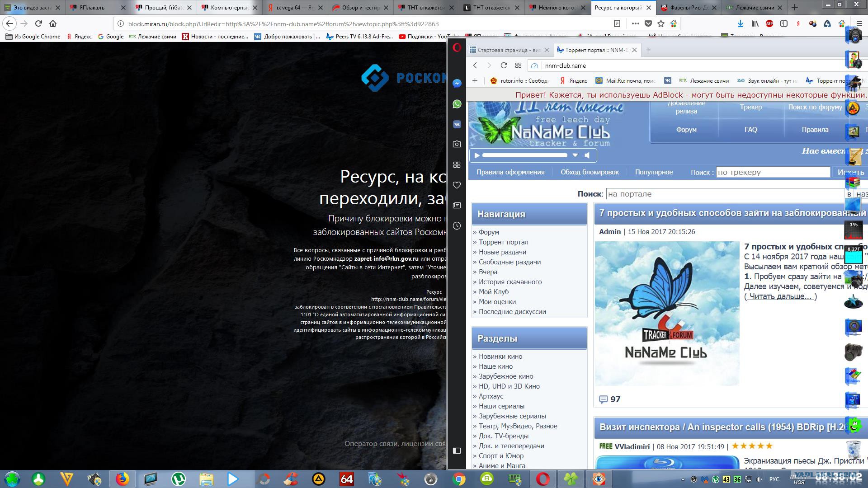Open Adblock Plus menu in Firefox
The width and height of the screenshot is (868, 488).
[769, 23]
